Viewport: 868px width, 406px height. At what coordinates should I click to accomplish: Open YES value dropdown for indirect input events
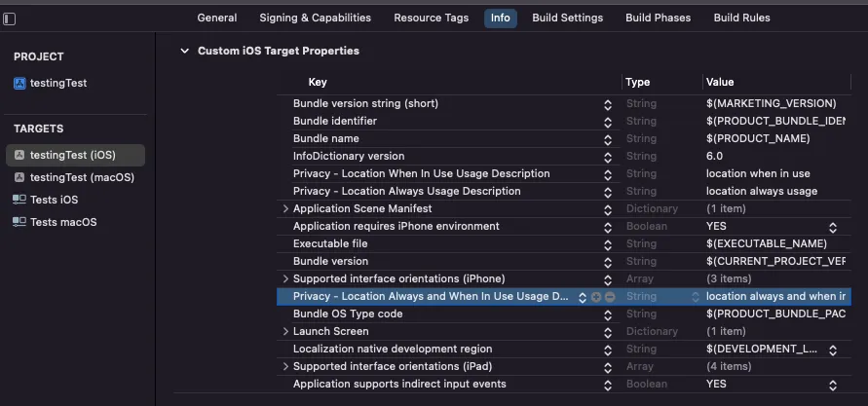(832, 385)
